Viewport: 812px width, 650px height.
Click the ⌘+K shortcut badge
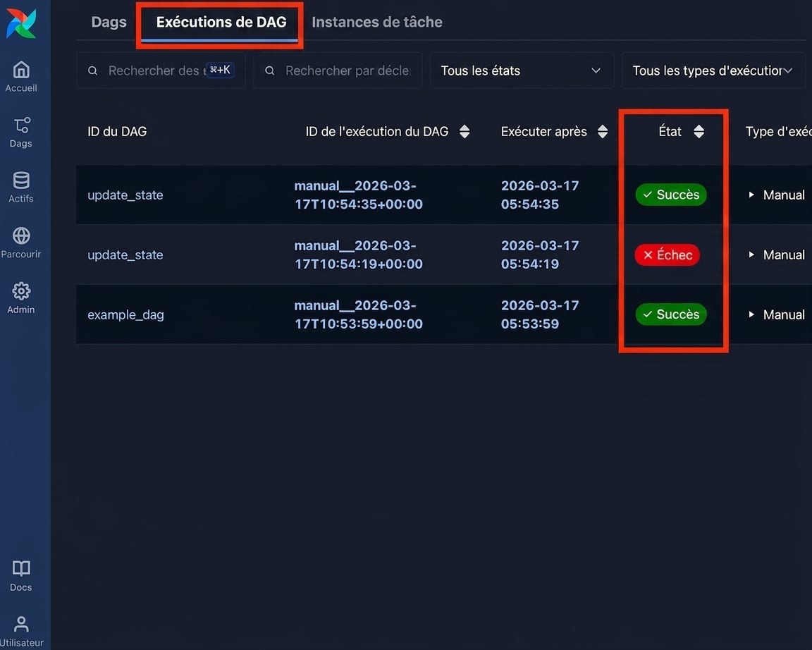click(220, 70)
